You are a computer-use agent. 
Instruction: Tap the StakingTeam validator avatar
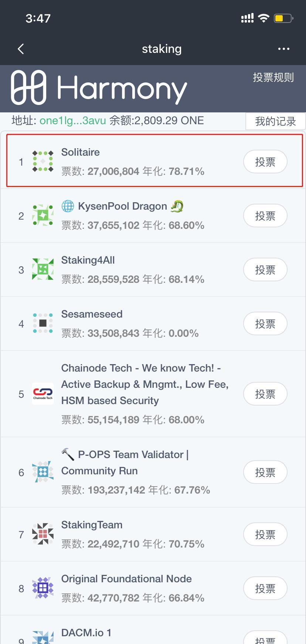[43, 534]
